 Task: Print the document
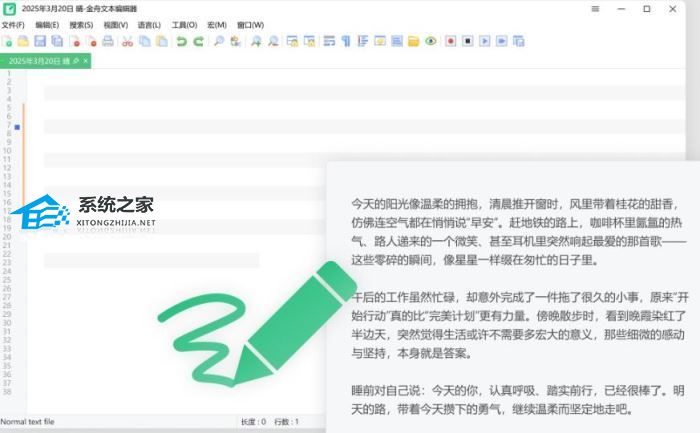108,42
